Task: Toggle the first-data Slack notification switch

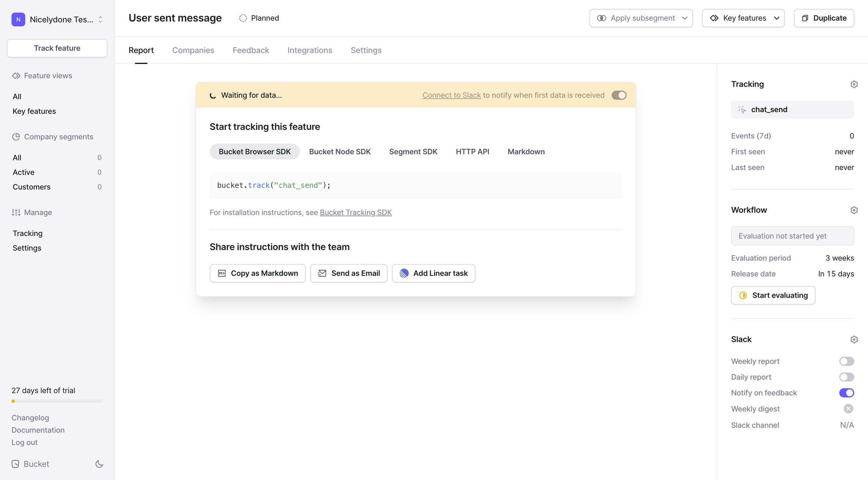Action: [x=619, y=95]
